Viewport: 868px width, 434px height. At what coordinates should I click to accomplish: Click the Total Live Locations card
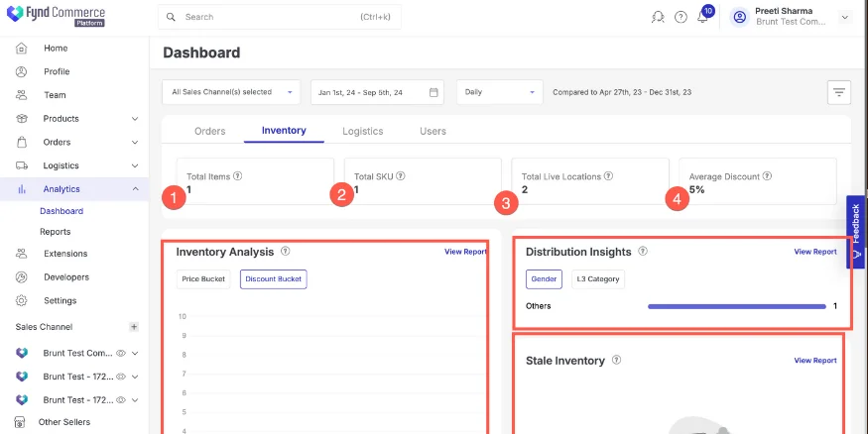coord(590,182)
